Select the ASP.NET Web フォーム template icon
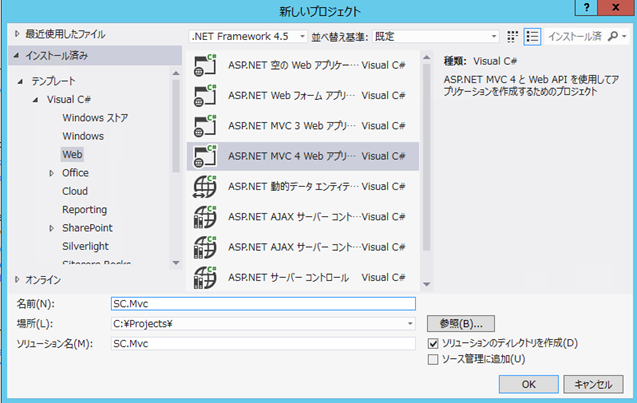Screen dimensions: 637x403 click(x=205, y=95)
